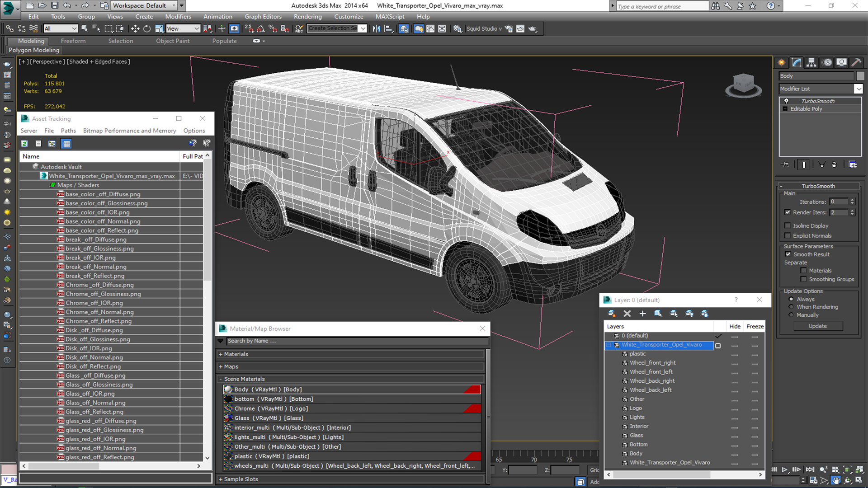The height and width of the screenshot is (488, 868).
Task: Select When Rendering update option
Action: pyautogui.click(x=791, y=307)
